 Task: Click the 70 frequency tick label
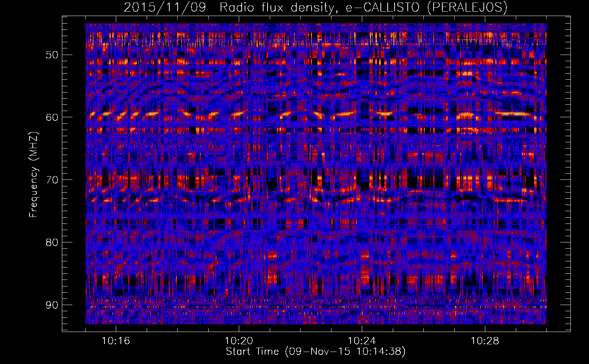pos(52,180)
